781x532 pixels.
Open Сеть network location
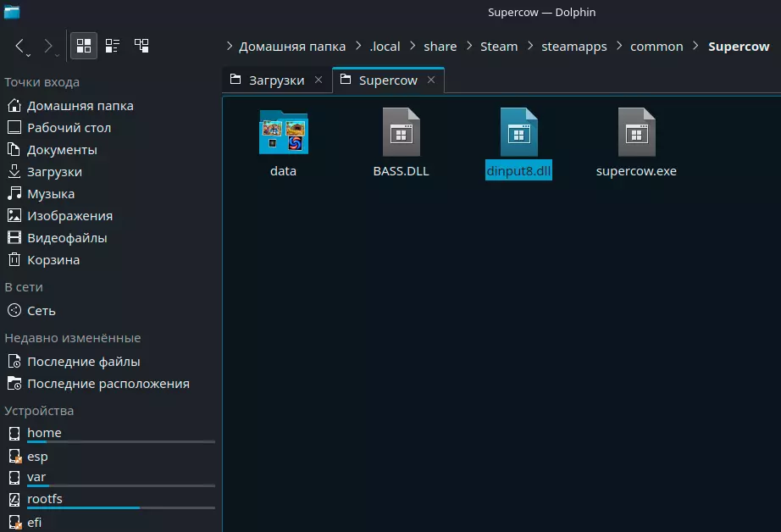pos(41,311)
